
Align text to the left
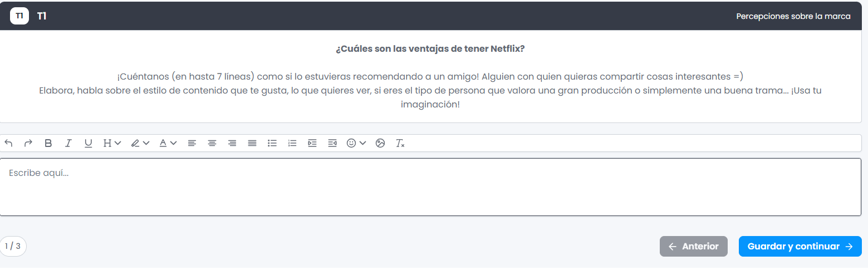[x=192, y=143]
